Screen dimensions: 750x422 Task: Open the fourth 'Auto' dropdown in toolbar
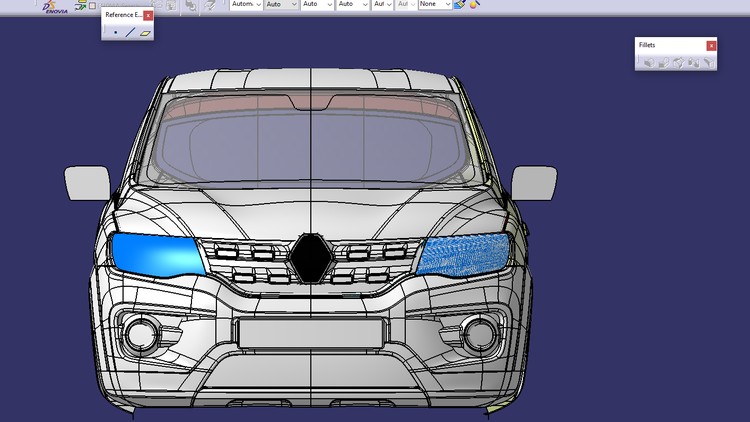click(353, 4)
